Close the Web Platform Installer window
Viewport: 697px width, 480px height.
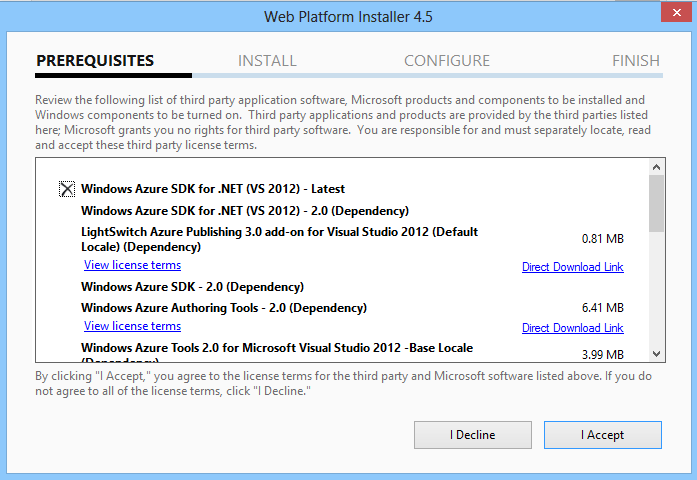[676, 12]
